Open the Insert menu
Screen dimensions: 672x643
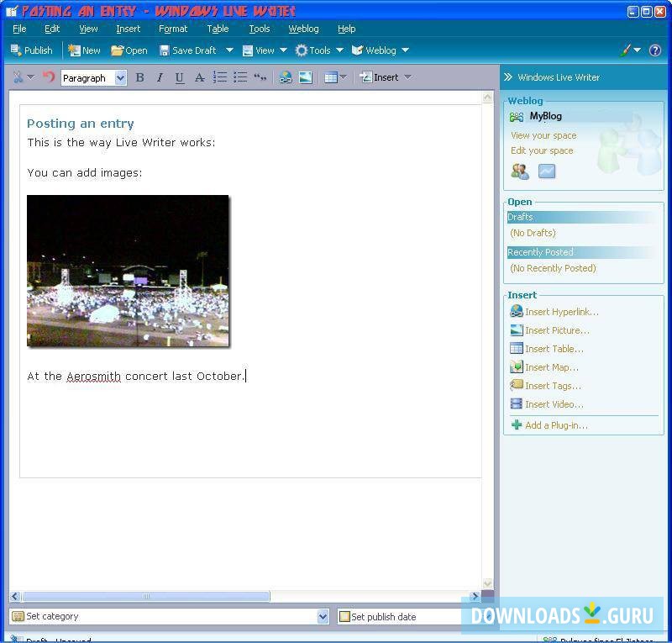[129, 29]
